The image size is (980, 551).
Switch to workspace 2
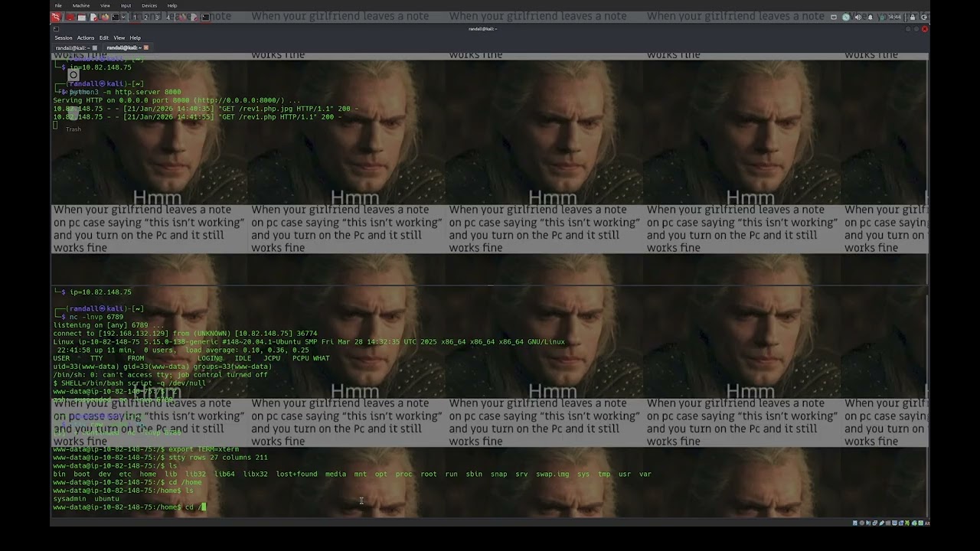tap(145, 17)
